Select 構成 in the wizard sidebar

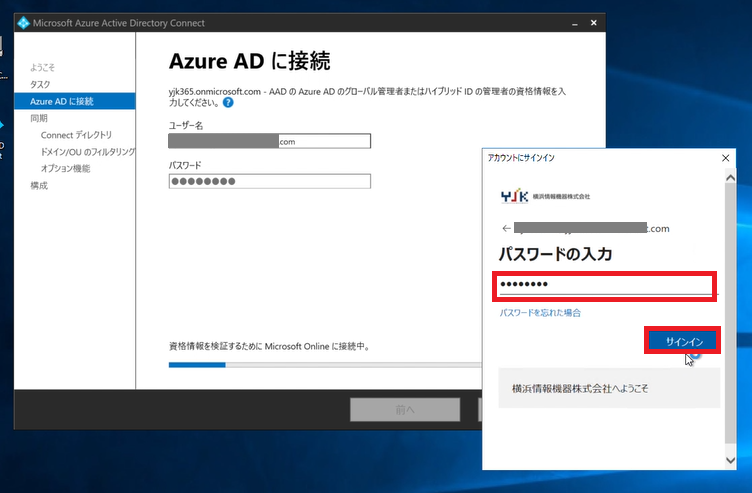[39, 186]
